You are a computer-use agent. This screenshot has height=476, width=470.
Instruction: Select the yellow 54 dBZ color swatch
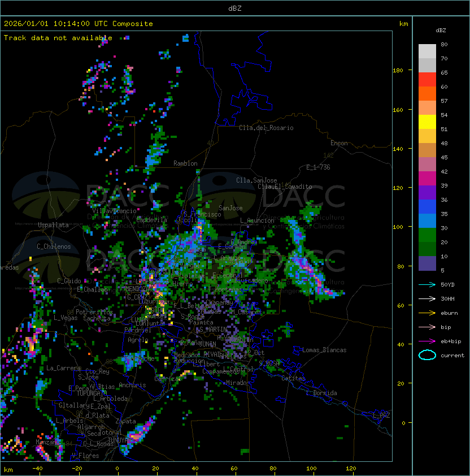pyautogui.click(x=427, y=122)
